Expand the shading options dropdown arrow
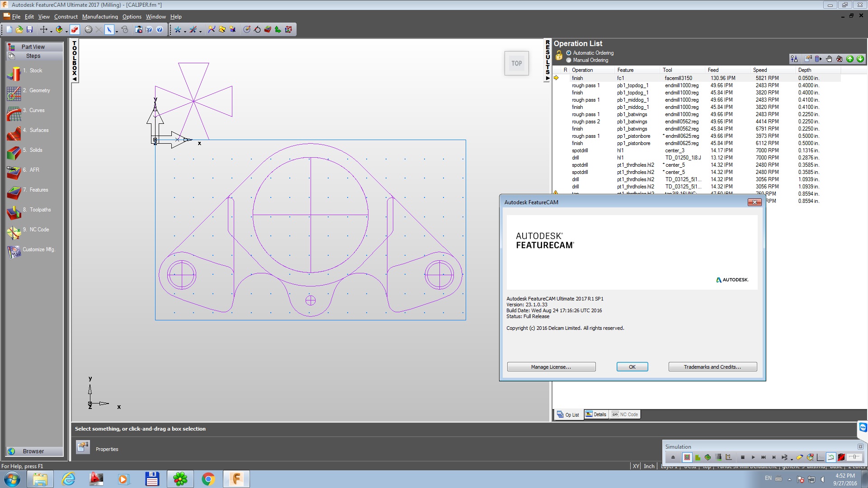This screenshot has width=868, height=488. [66, 31]
